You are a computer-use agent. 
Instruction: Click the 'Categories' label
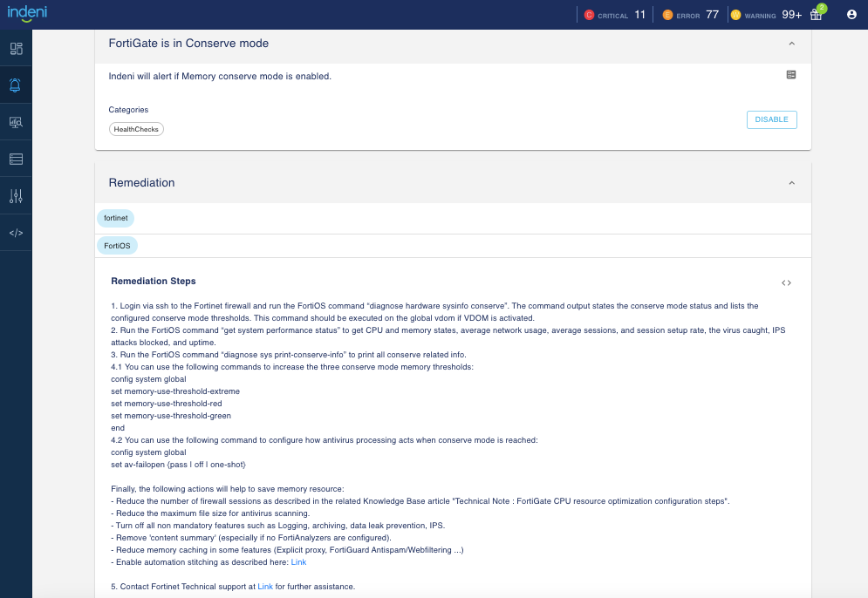pos(128,110)
